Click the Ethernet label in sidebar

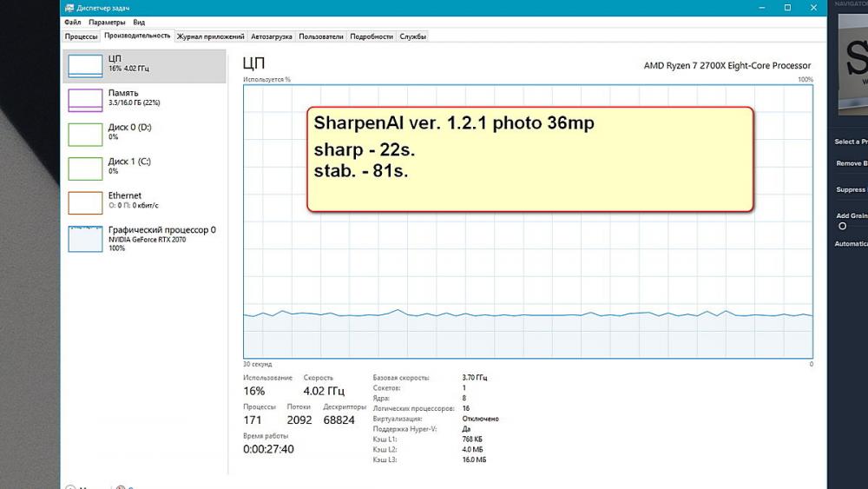coord(124,195)
